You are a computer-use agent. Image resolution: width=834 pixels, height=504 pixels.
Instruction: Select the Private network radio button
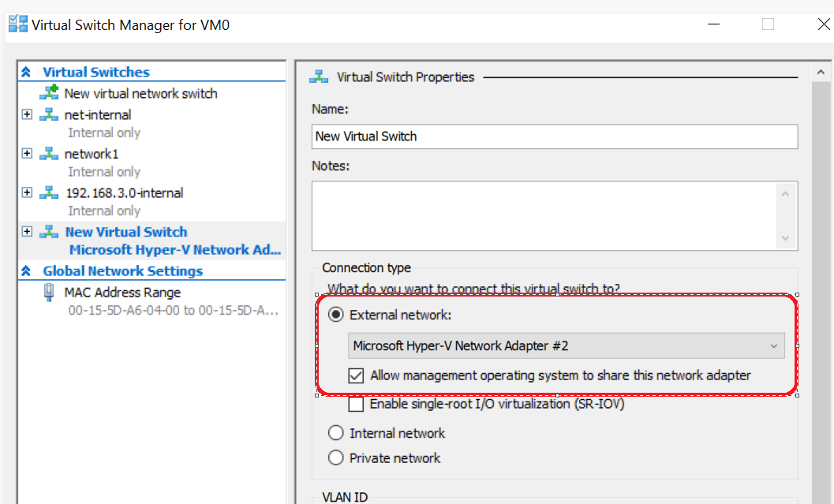335,457
